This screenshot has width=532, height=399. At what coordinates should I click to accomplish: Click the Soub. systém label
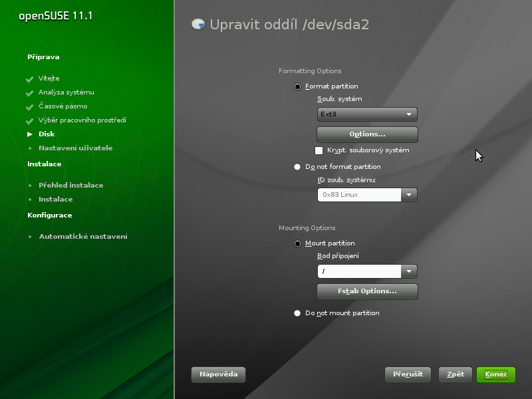point(340,99)
